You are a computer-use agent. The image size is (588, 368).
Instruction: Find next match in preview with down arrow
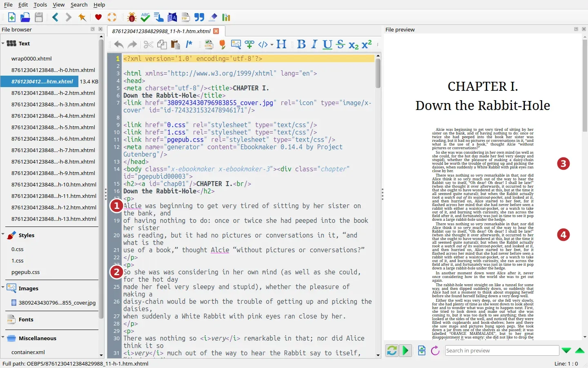click(566, 350)
